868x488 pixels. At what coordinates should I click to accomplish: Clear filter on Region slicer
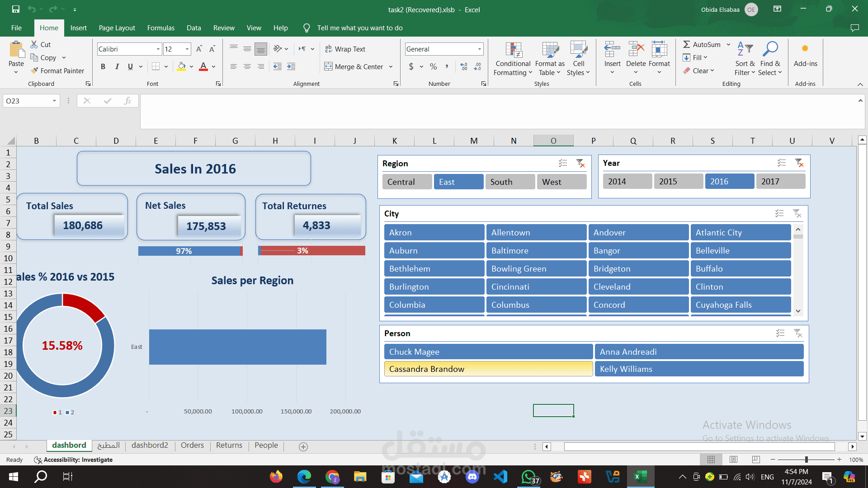pos(580,163)
